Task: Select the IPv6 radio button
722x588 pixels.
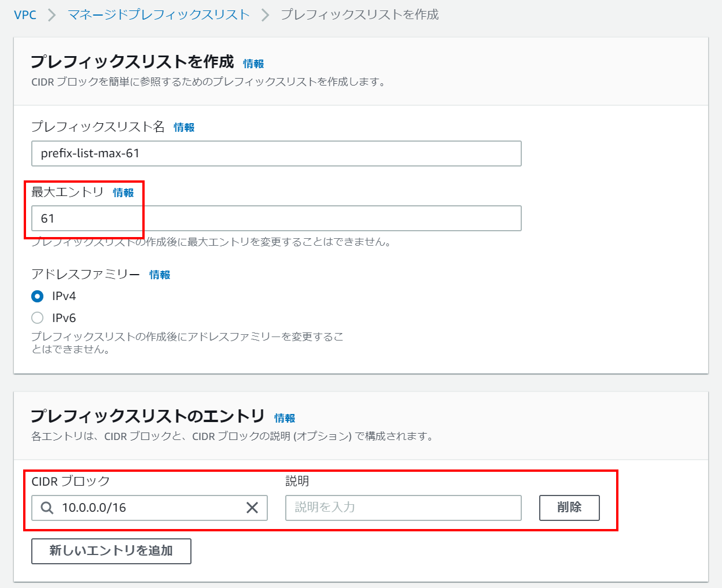Action: pos(38,318)
